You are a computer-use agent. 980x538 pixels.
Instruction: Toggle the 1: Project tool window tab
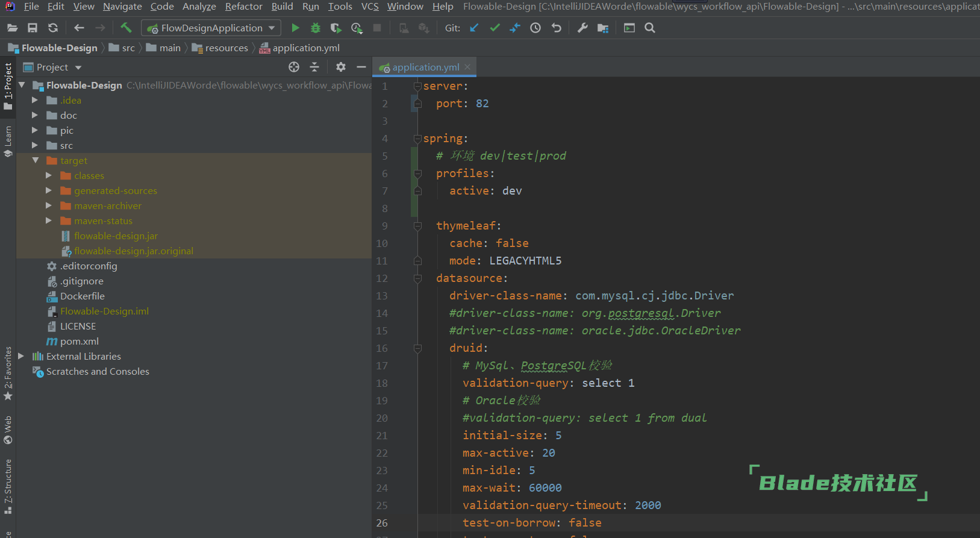(x=8, y=86)
